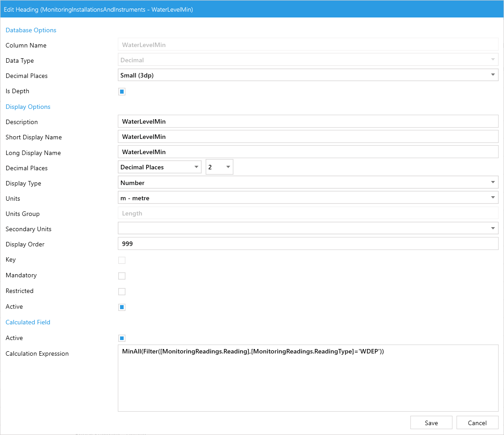Expand the Display Type Number dropdown
This screenshot has height=435, width=504.
click(x=308, y=182)
